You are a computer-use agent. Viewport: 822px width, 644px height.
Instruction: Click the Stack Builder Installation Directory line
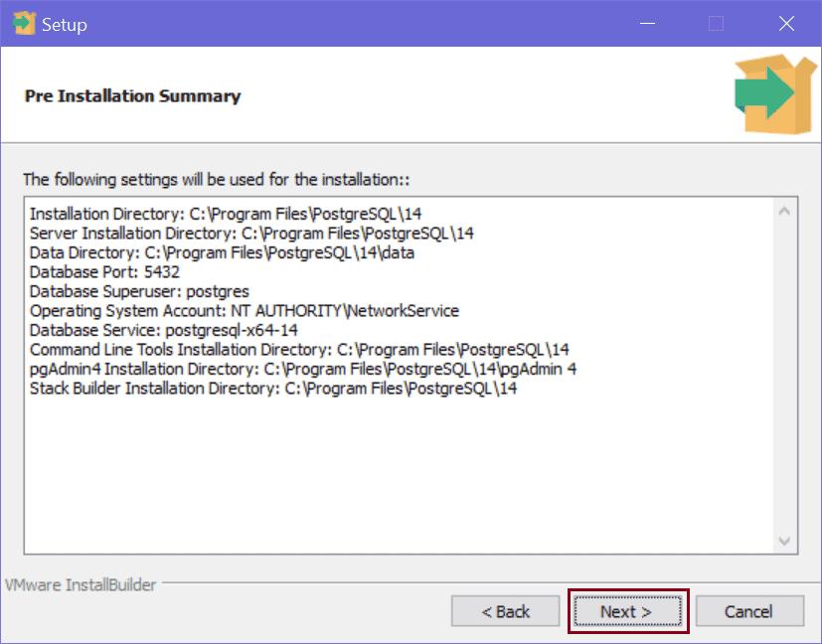pyautogui.click(x=273, y=389)
